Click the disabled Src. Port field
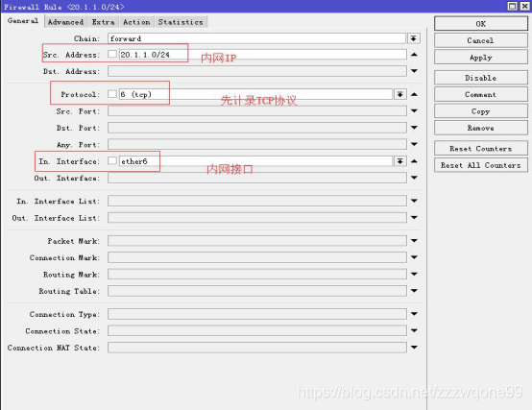 [x=257, y=110]
